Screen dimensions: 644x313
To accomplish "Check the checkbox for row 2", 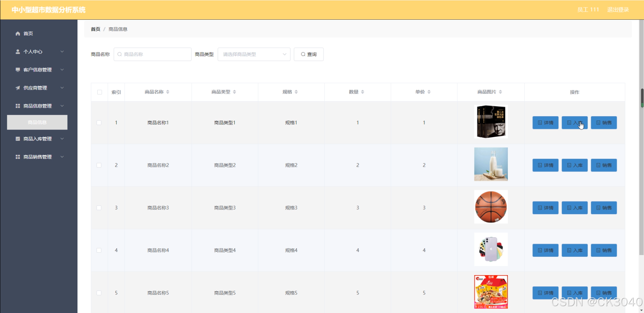I will pyautogui.click(x=99, y=165).
